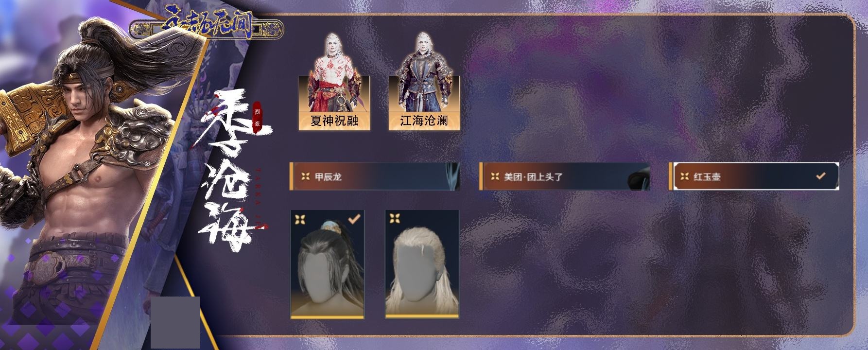Click the star icon beside 美团·团上头了
868x350 pixels.
tap(494, 176)
